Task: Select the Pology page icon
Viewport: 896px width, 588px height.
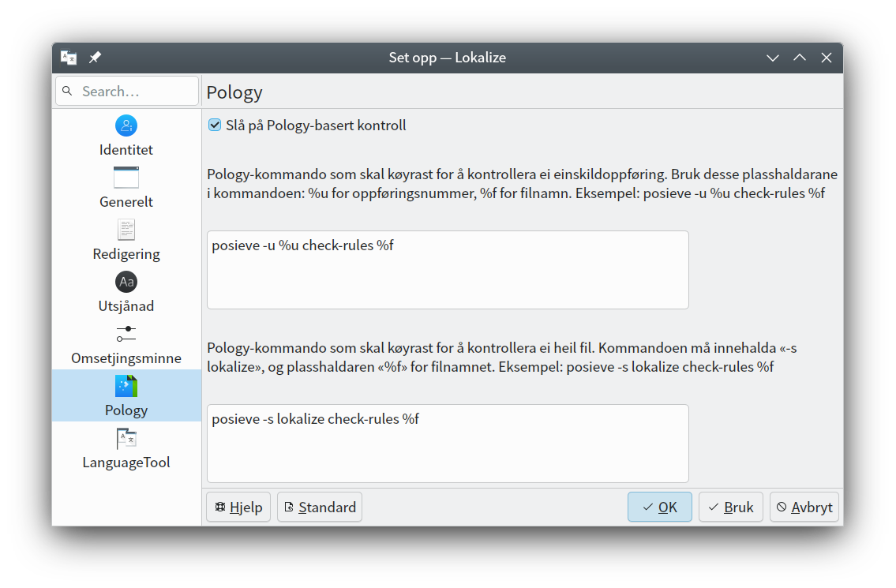Action: pos(126,386)
